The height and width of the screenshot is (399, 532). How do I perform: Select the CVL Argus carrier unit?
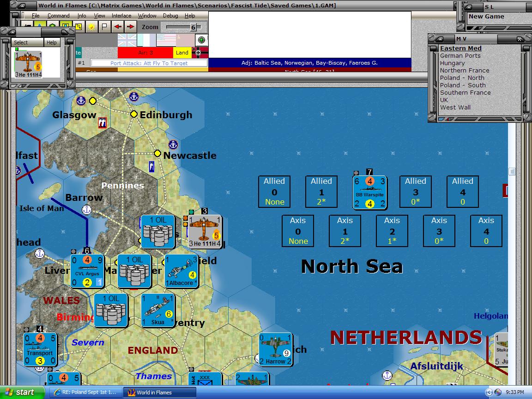pyautogui.click(x=87, y=271)
